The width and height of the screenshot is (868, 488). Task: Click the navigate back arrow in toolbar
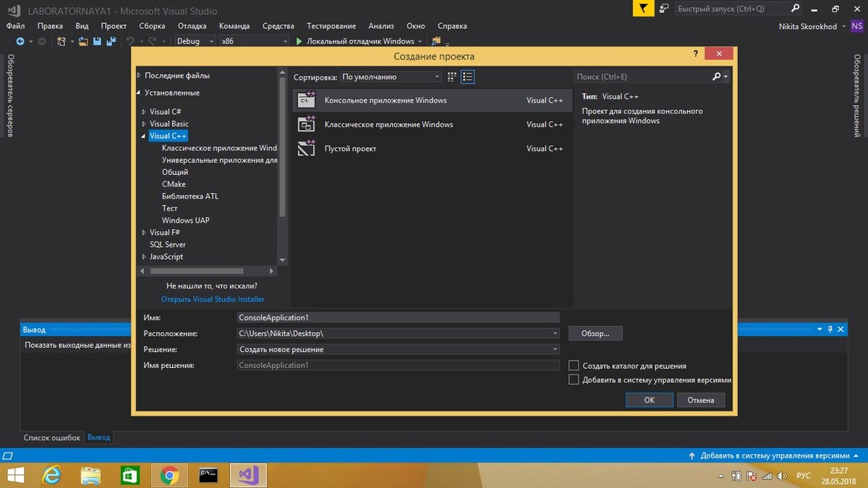click(x=20, y=41)
